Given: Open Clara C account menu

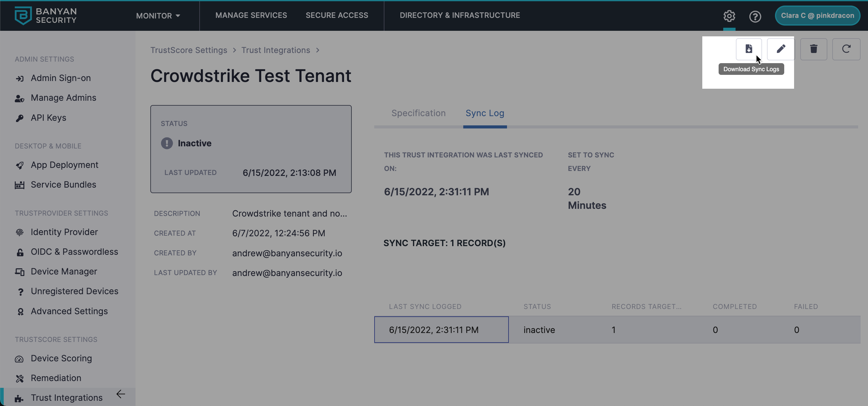Looking at the screenshot, I should tap(817, 15).
